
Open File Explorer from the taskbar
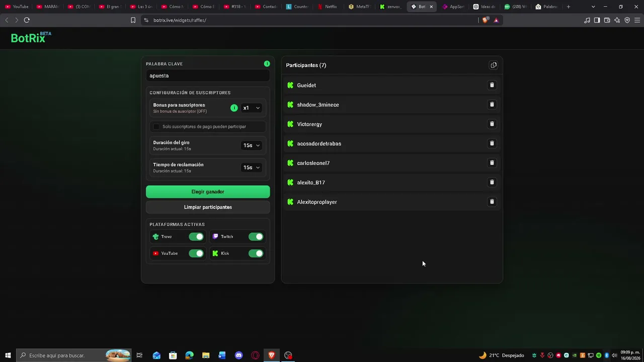coord(206,355)
